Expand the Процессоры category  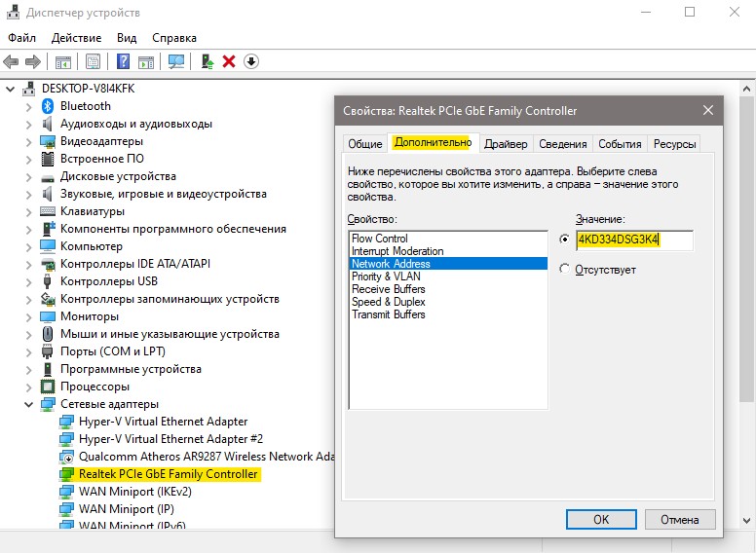tap(29, 387)
